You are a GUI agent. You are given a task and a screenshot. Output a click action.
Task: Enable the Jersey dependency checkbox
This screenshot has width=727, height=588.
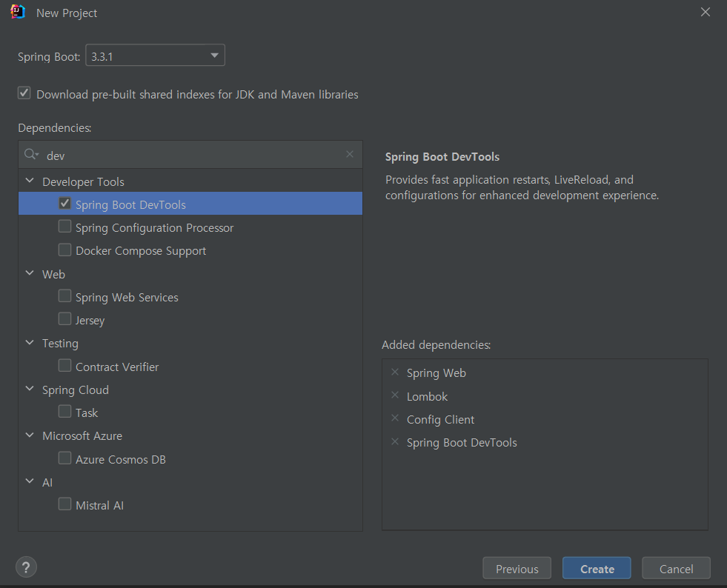(65, 319)
